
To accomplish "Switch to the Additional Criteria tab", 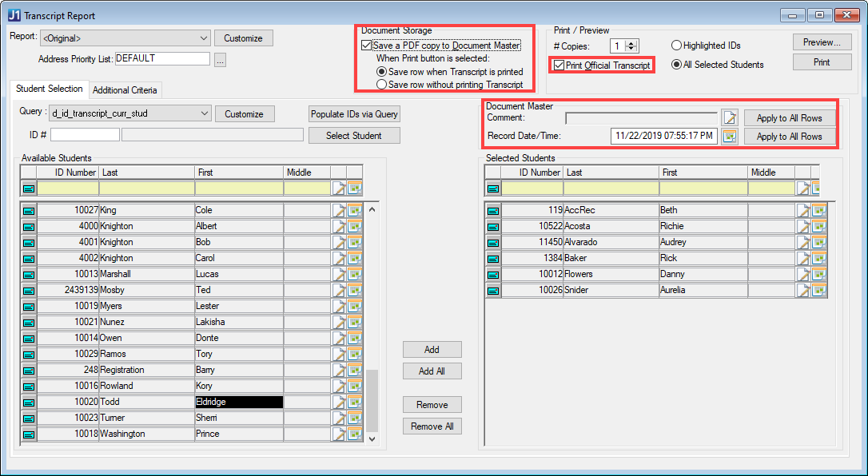I will 125,90.
